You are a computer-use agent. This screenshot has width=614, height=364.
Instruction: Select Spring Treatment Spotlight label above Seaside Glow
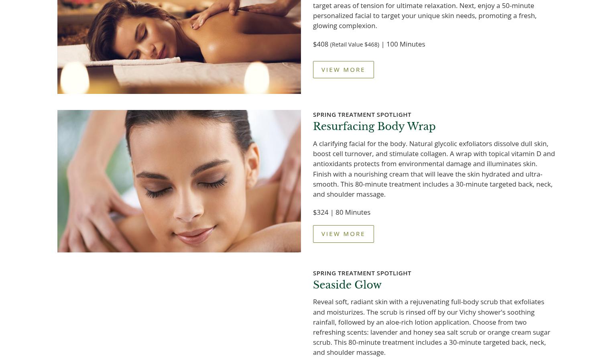(362, 273)
